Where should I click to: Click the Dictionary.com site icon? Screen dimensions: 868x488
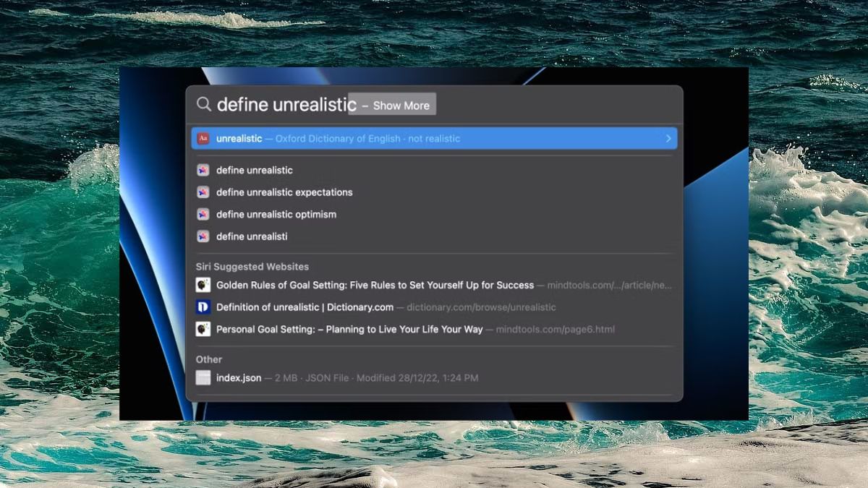click(x=203, y=307)
